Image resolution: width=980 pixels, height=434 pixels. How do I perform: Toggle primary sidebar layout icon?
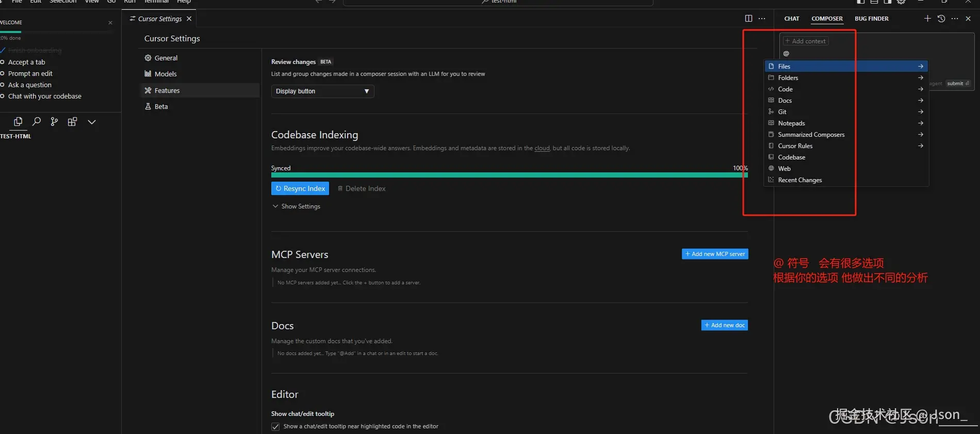[x=861, y=2]
